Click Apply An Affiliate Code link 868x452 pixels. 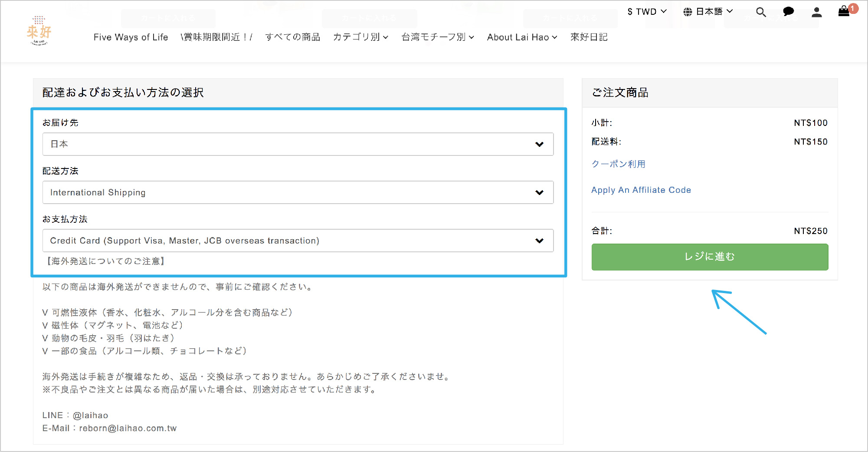click(641, 190)
